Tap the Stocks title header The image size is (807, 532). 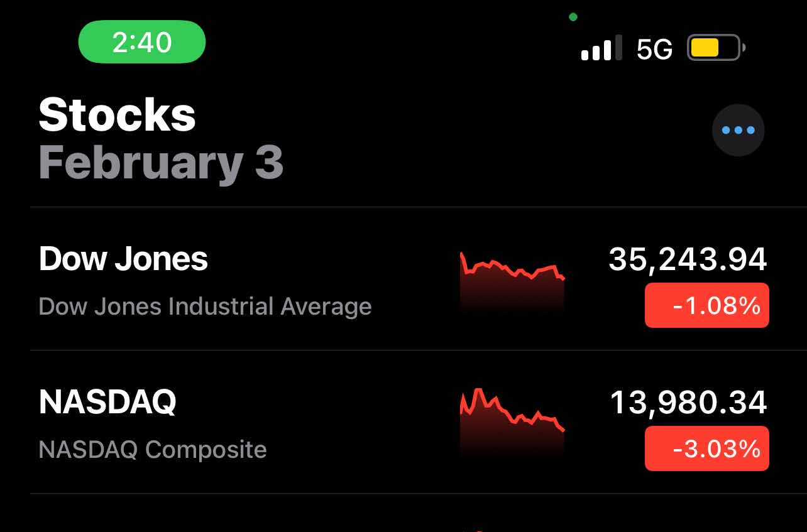118,115
